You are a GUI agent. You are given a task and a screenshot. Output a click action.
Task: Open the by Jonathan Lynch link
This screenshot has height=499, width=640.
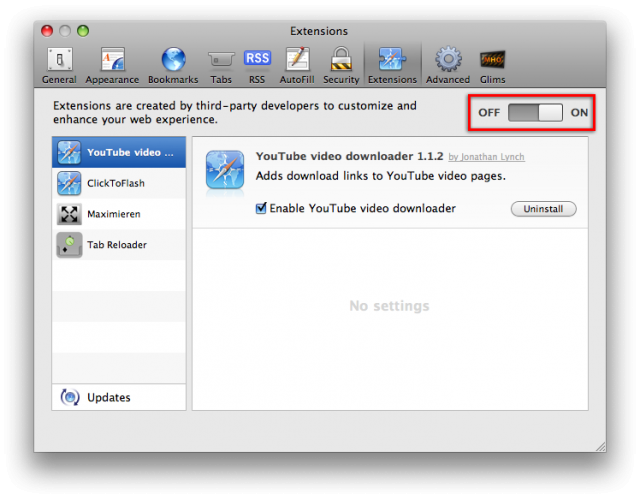click(x=487, y=157)
